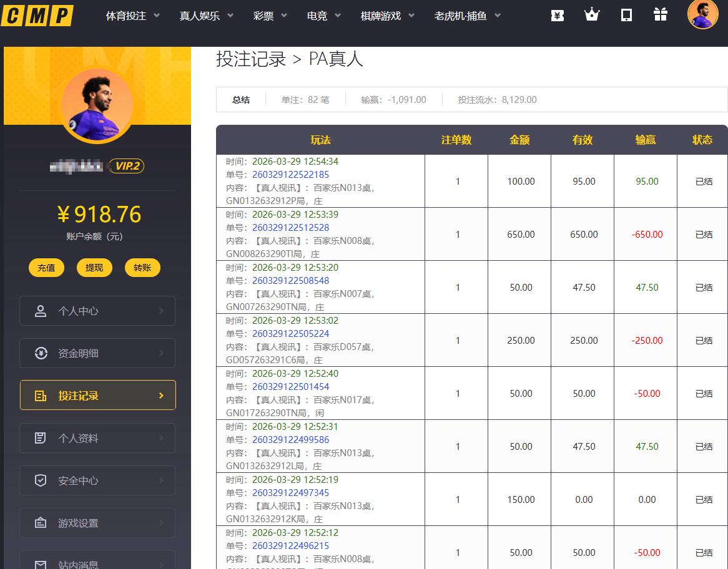Expand the 真人娱乐 dropdown menu
The width and height of the screenshot is (728, 569).
206,16
